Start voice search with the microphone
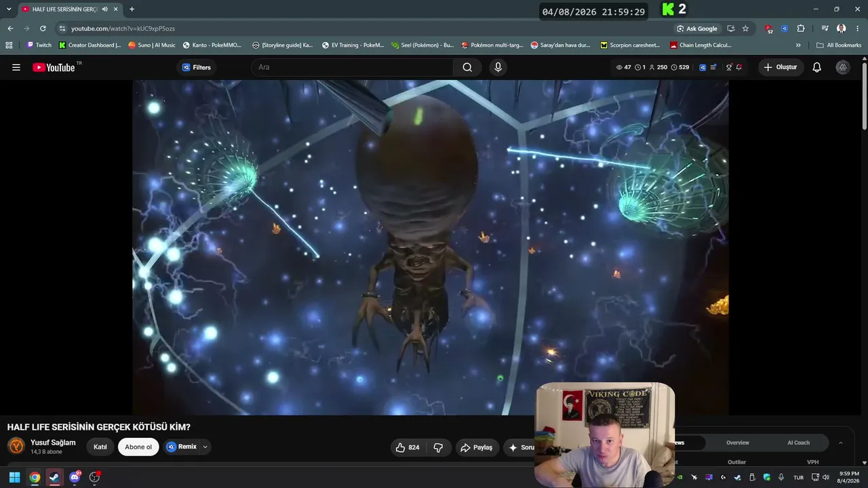The image size is (868, 488). pyautogui.click(x=498, y=67)
